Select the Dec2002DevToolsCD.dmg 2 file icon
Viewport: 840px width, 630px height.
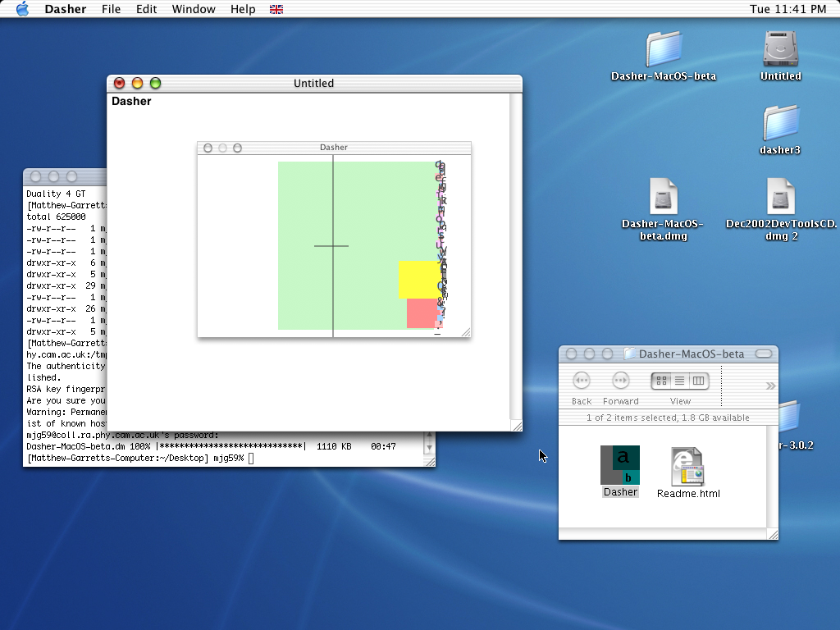pos(780,197)
